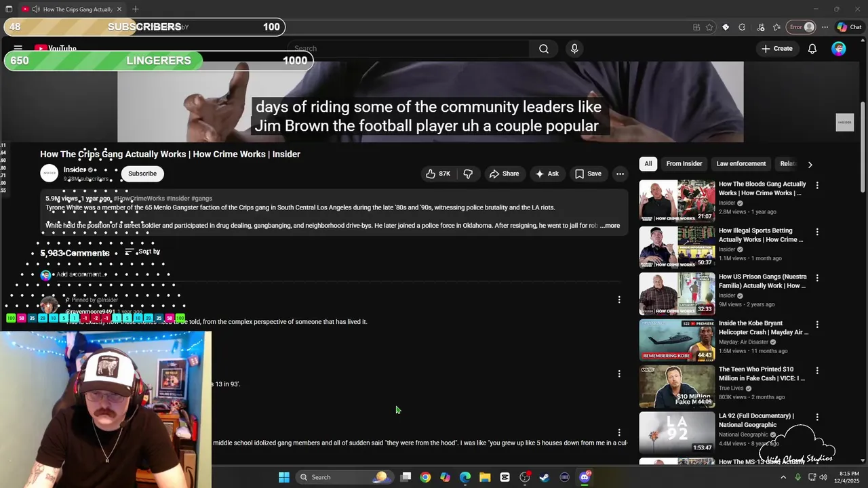Image resolution: width=868 pixels, height=488 pixels.
Task: Click the Create button
Action: 776,49
